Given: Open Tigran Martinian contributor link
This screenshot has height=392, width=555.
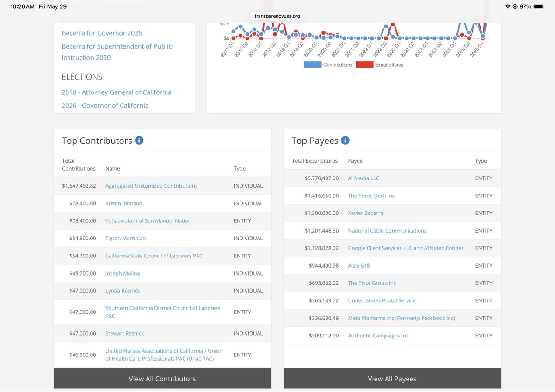Looking at the screenshot, I should 125,239.
